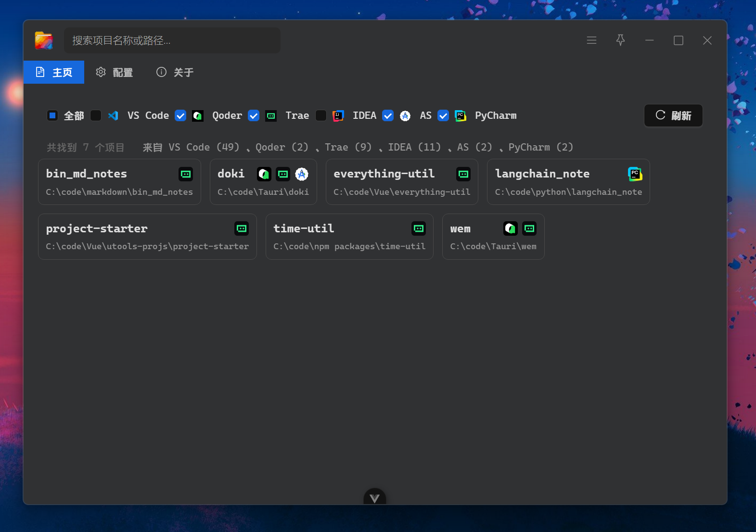This screenshot has width=756, height=532.
Task: Focus the project search input field
Action: click(x=172, y=40)
